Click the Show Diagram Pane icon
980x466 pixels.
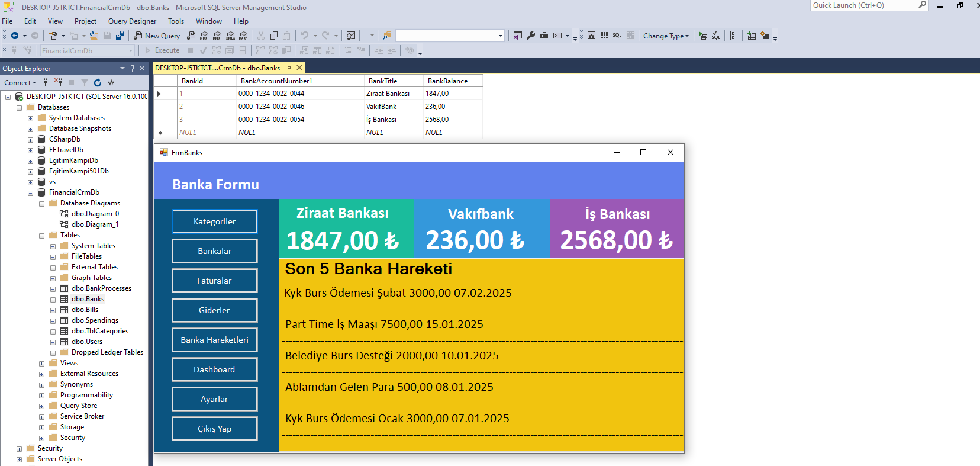click(x=591, y=36)
